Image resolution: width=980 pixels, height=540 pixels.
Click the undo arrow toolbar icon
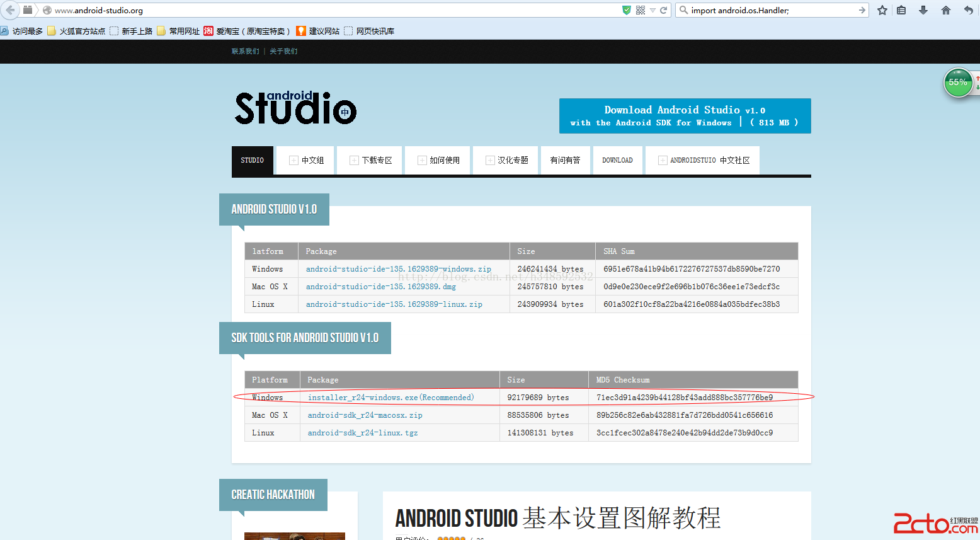click(968, 10)
